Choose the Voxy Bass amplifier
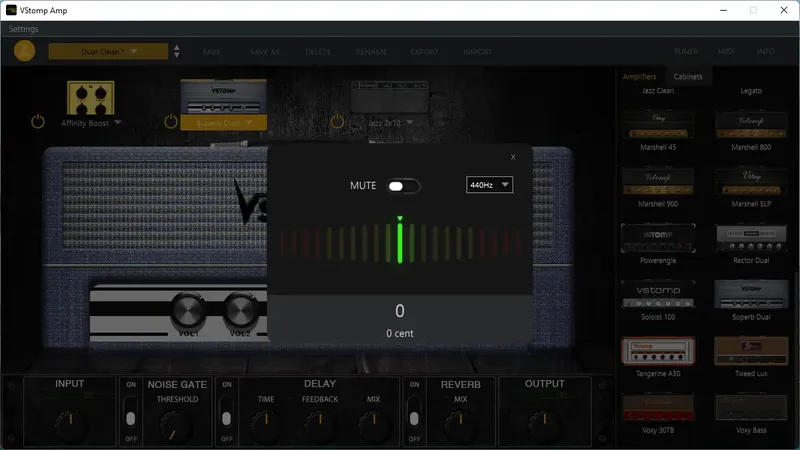Image resolution: width=800 pixels, height=450 pixels. click(751, 414)
